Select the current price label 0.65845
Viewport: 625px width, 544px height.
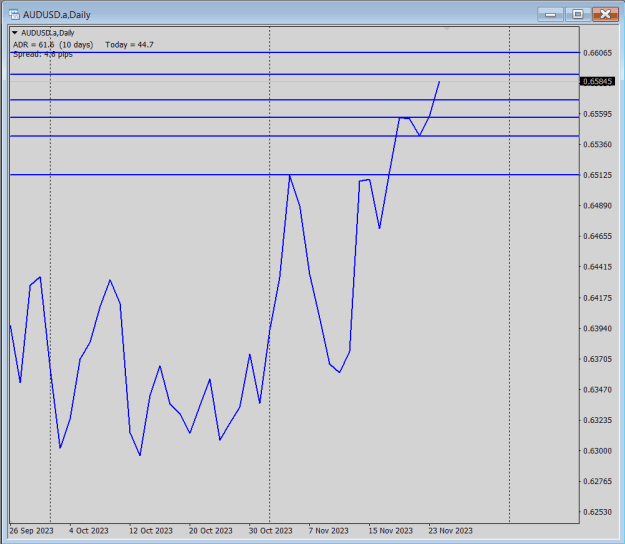(x=597, y=82)
